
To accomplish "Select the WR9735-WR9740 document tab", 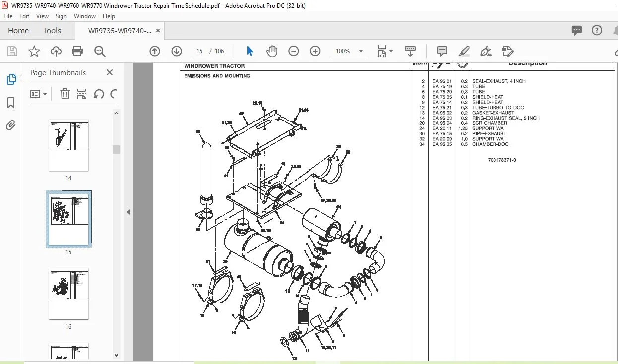I will click(120, 31).
